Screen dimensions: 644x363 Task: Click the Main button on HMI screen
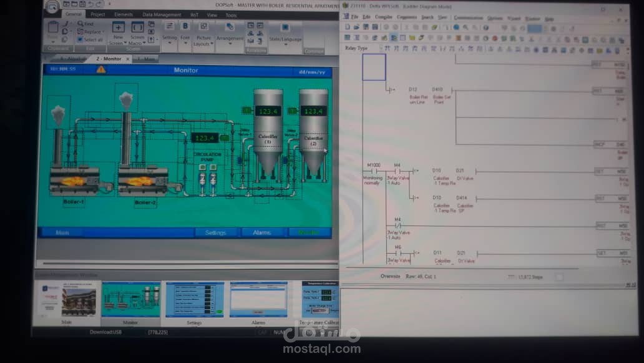62,232
